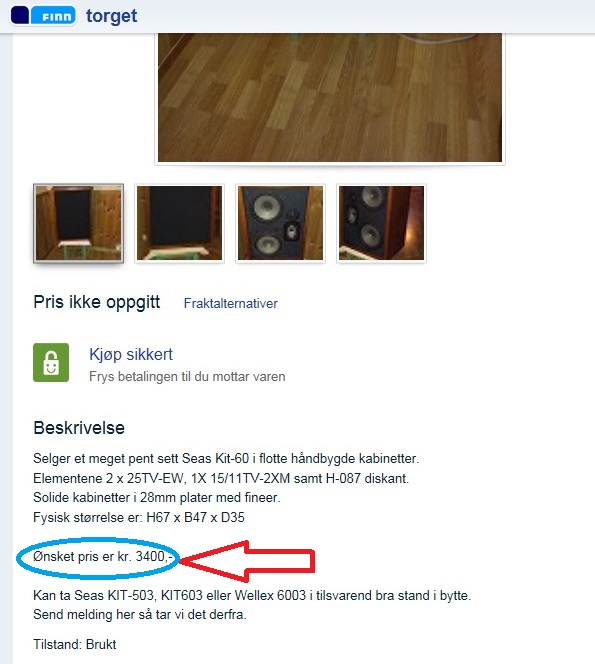
Task: Click the blue ellipse outline around price
Action: [x=97, y=558]
